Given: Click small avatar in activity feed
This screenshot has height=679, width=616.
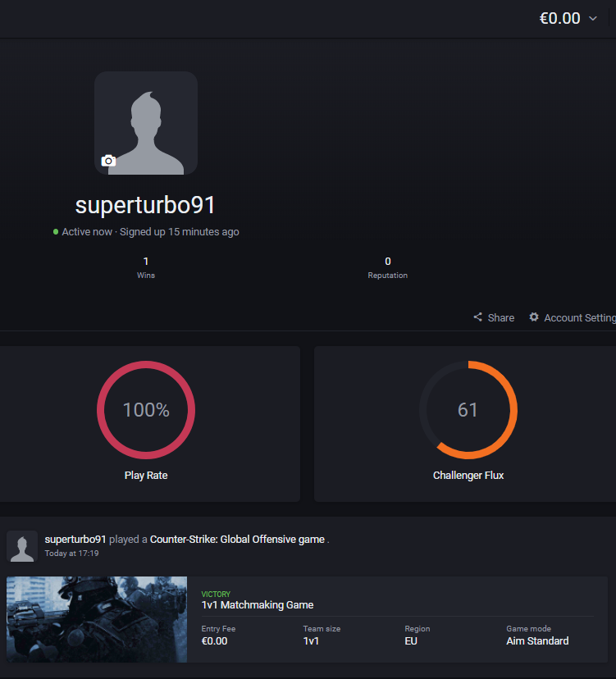Looking at the screenshot, I should (22, 546).
